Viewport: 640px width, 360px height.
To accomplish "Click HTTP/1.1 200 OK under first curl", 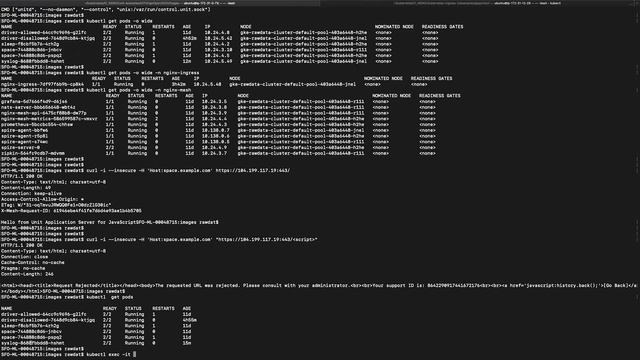I will point(22,176).
